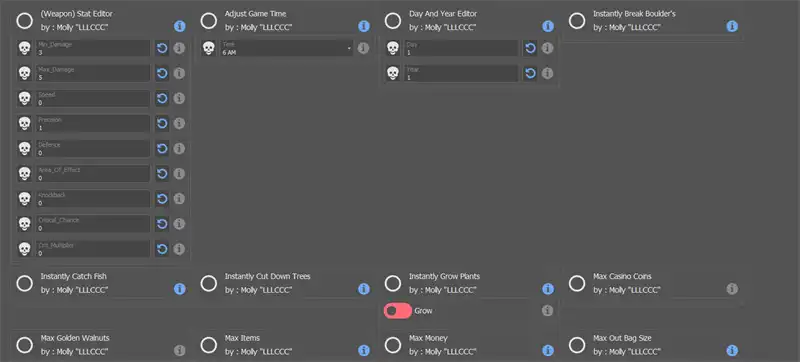Reset the Day value
Image resolution: width=800 pixels, height=362 pixels.
(530, 48)
